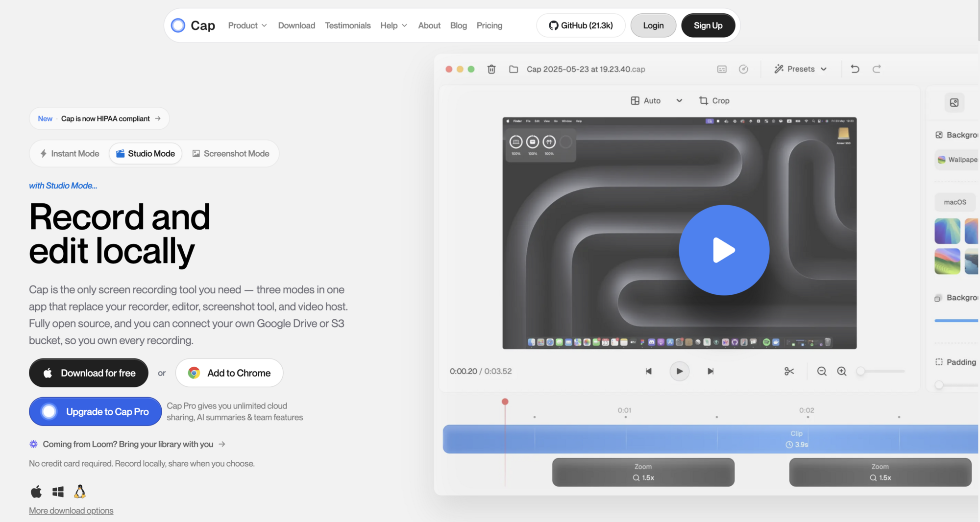Click the trash delete icon in editor

pos(491,69)
